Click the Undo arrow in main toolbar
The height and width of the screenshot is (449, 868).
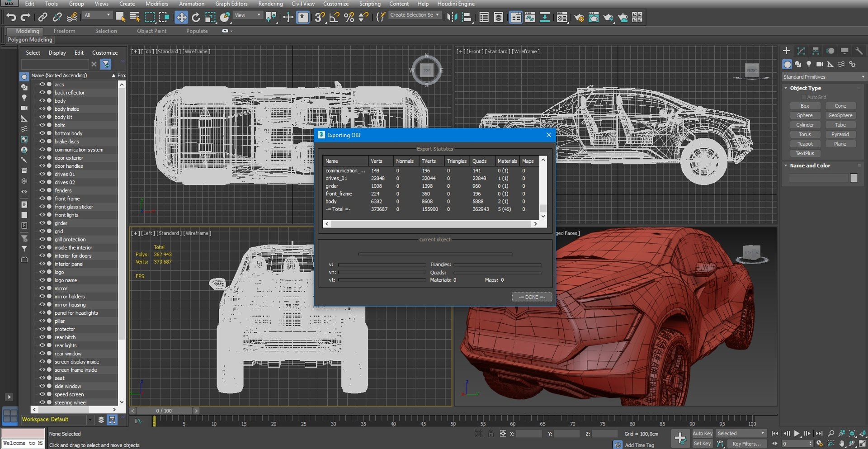pos(11,17)
